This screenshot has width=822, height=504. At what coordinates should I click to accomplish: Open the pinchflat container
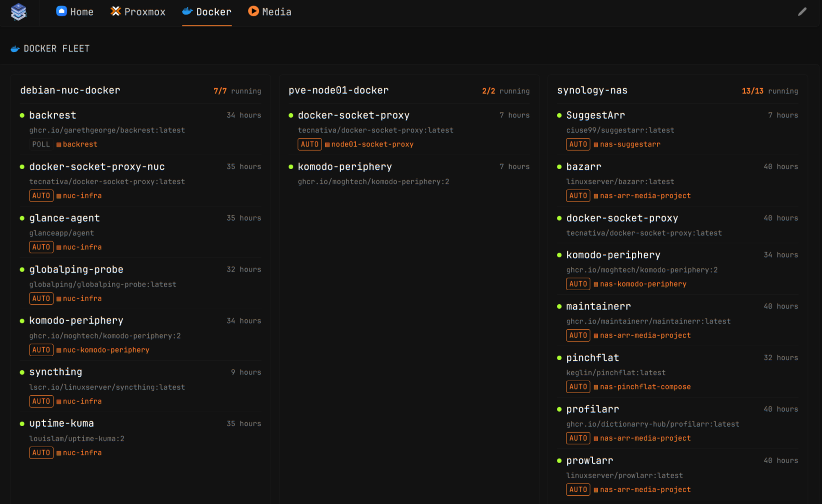coord(592,358)
